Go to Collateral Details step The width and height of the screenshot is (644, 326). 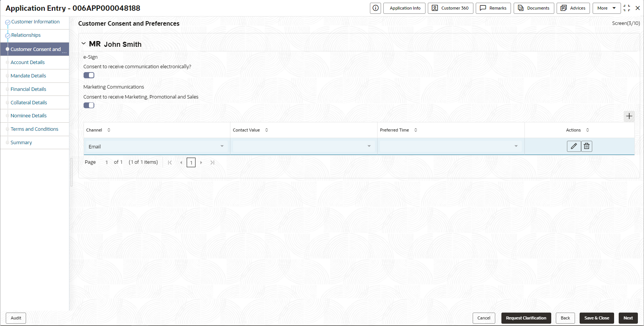click(29, 103)
